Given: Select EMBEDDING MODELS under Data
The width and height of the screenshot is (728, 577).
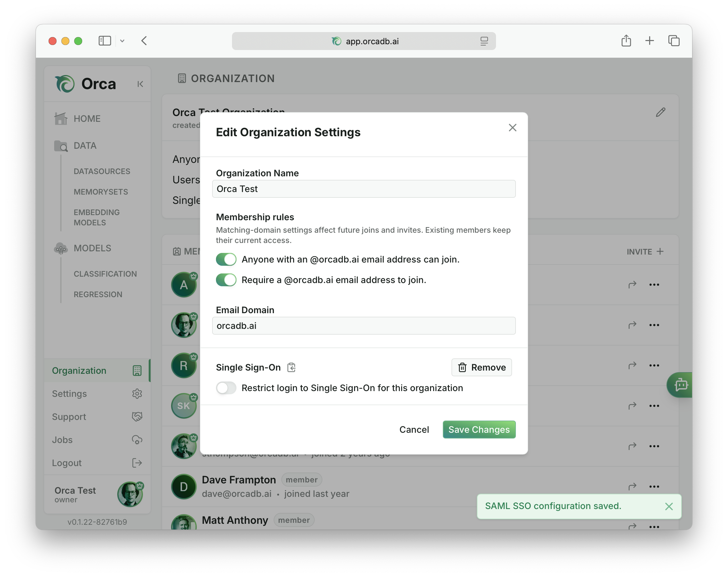Looking at the screenshot, I should coord(96,217).
